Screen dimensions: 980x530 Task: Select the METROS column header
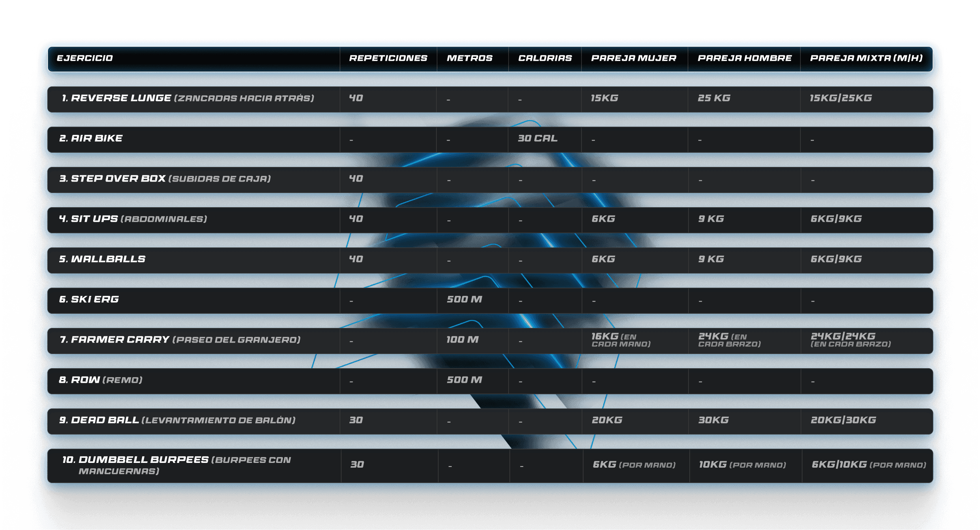469,58
